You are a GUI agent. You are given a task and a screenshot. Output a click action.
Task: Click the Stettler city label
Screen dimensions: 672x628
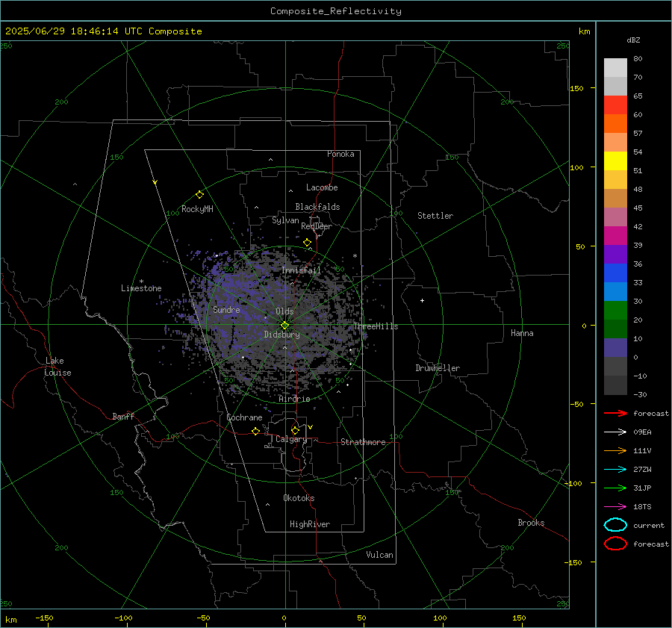[435, 216]
